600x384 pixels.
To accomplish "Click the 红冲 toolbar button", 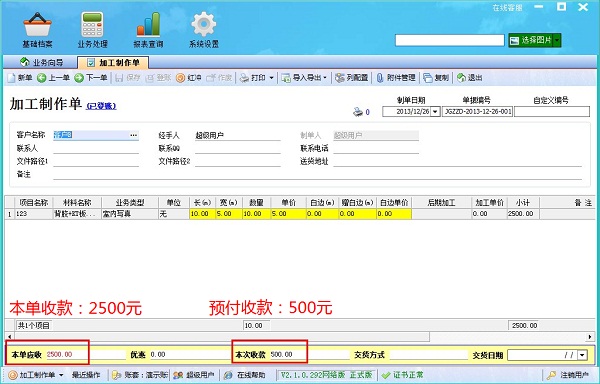I will pos(189,78).
